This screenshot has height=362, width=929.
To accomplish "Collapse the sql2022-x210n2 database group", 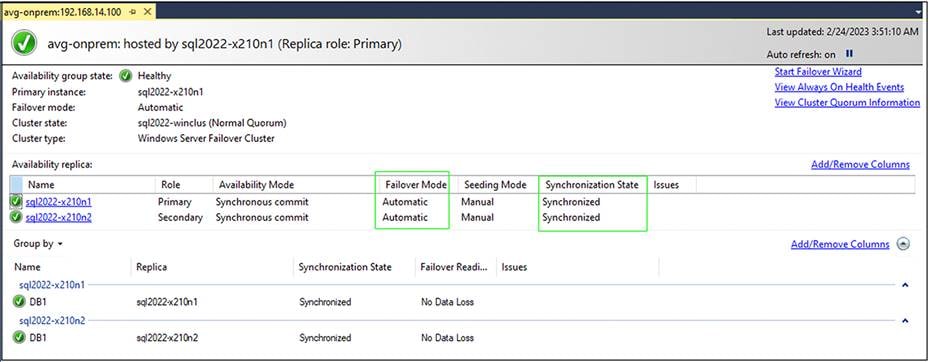I will [905, 321].
